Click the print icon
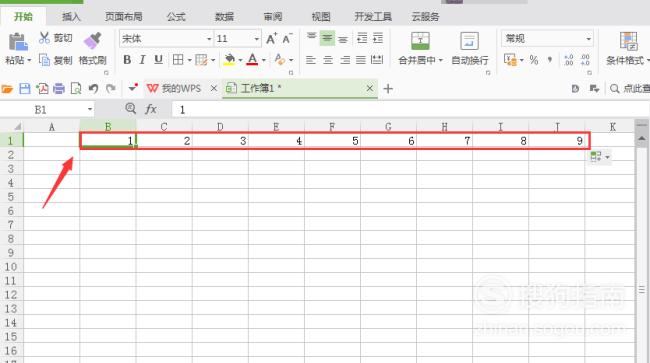This screenshot has height=363, width=650. (59, 89)
